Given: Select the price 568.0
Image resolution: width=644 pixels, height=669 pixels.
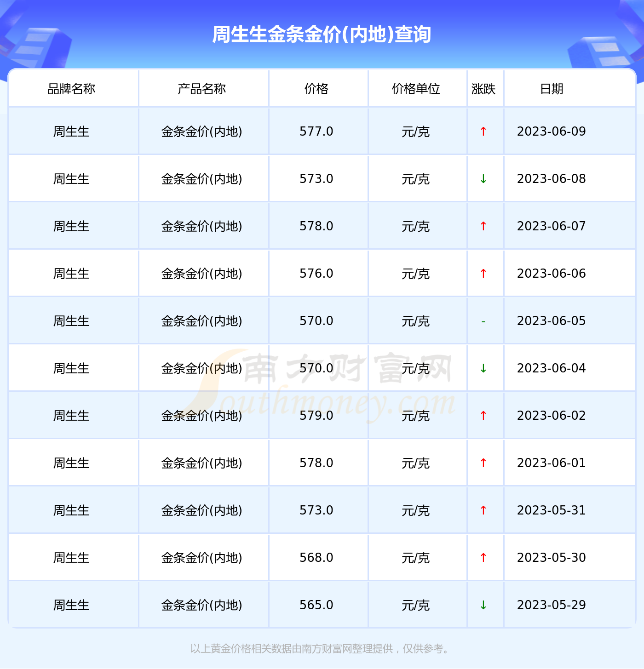Looking at the screenshot, I should [316, 558].
